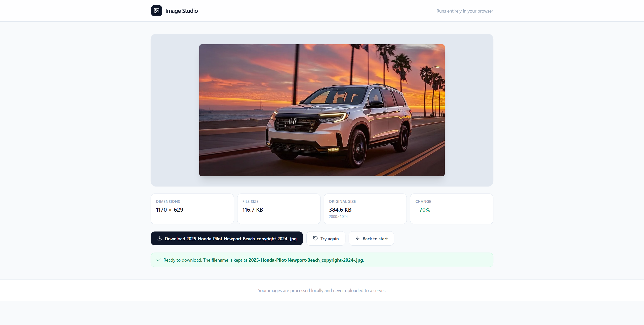The height and width of the screenshot is (325, 644).
Task: Click 'Runs entirely in your browser' text
Action: click(x=465, y=11)
